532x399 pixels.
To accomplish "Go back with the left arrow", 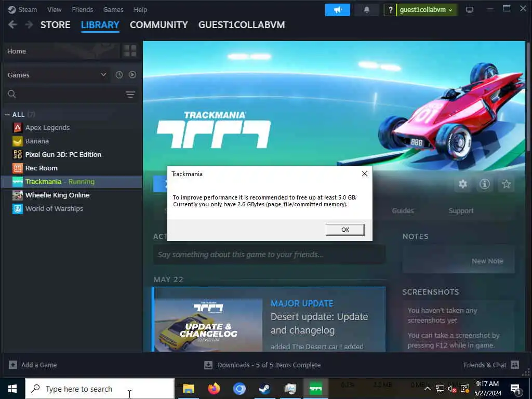I will tap(12, 24).
